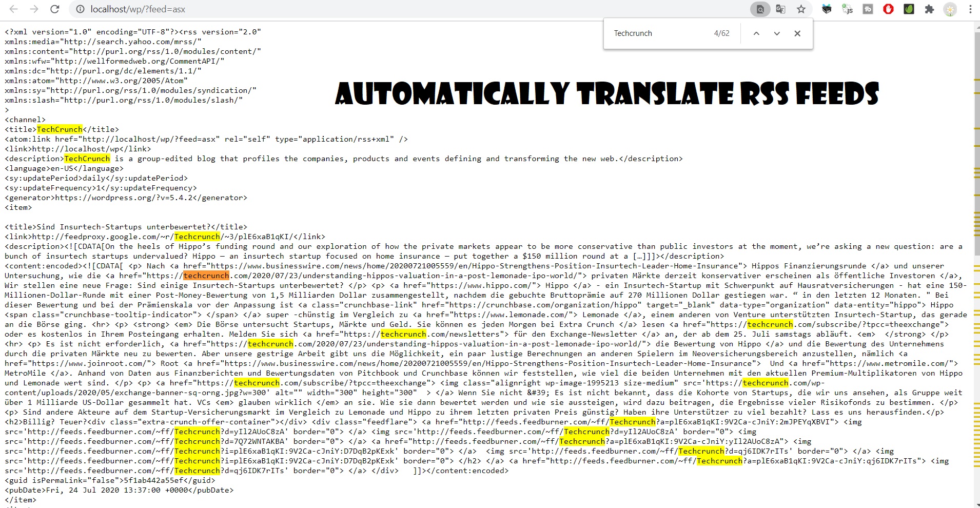Click highlighted TechCrunch in channel description
980x508 pixels.
coord(87,159)
